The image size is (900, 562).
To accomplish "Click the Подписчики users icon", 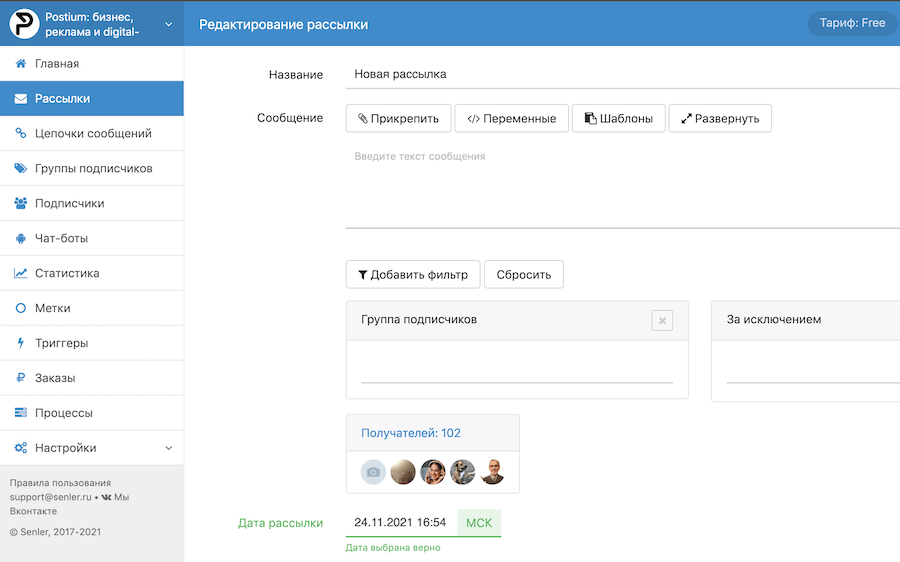I will point(20,203).
